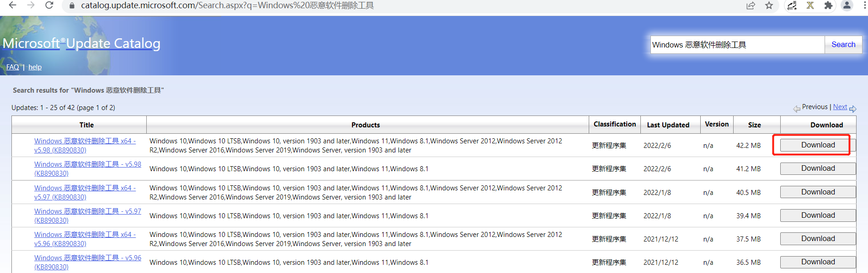868x273 pixels.
Task: Click the share page icon
Action: 751,6
